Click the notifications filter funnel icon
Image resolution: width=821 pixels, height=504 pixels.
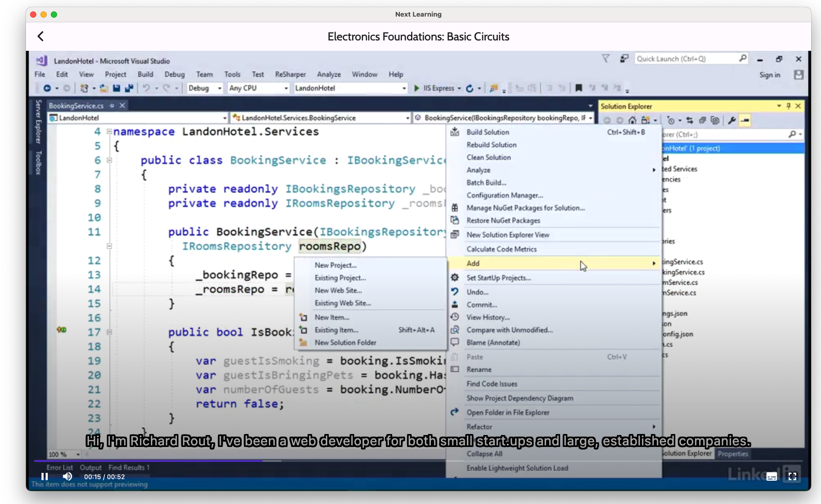(605, 59)
